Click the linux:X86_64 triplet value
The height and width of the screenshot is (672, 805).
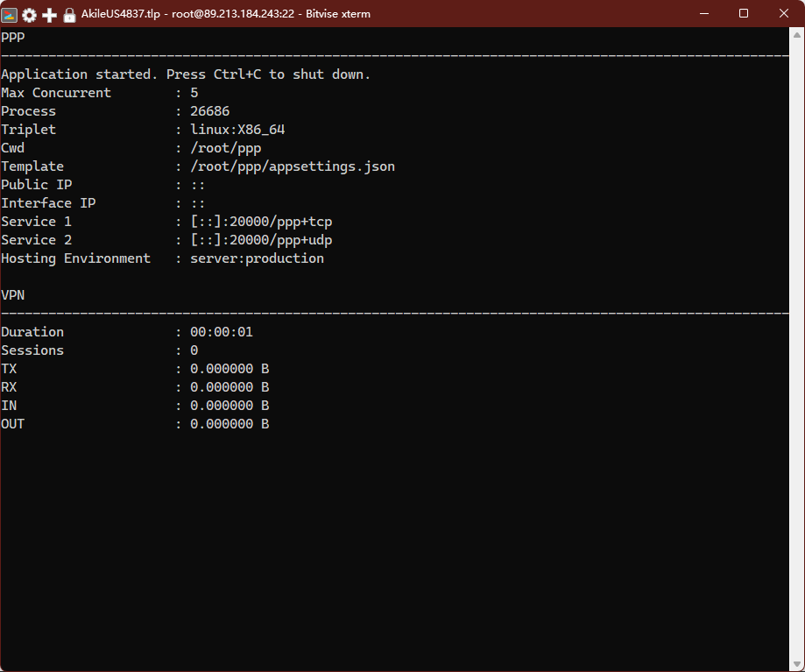pos(237,130)
